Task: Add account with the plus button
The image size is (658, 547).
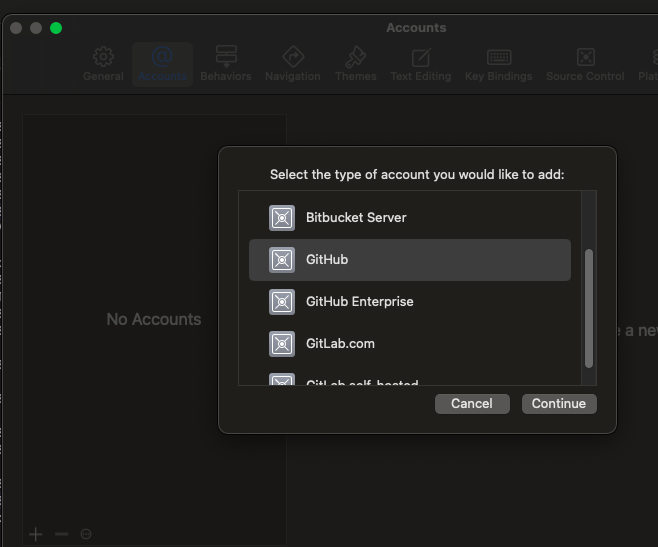Action: click(x=36, y=534)
